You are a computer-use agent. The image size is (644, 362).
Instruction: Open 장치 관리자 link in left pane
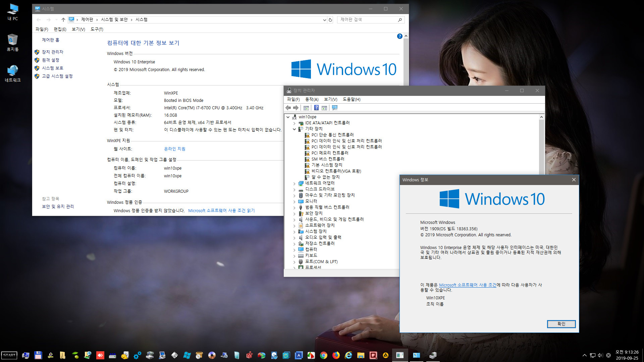coord(52,52)
